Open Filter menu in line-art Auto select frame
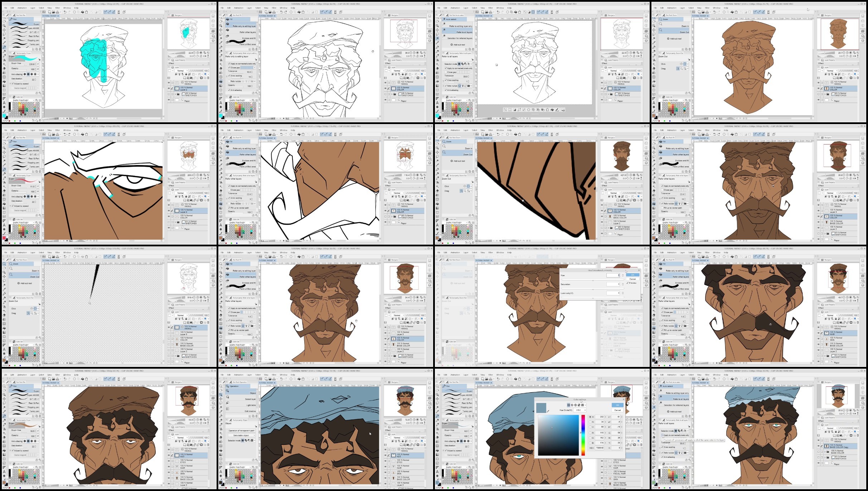Screen dimensions: 868x491 [x=491, y=8]
